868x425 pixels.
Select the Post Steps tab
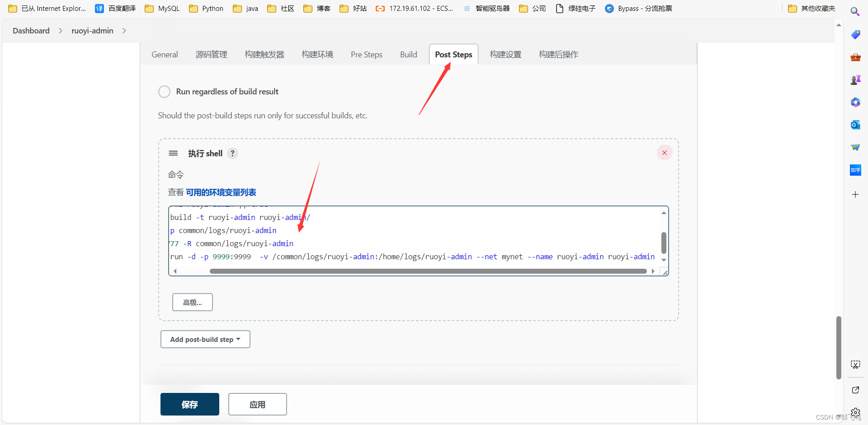click(453, 55)
